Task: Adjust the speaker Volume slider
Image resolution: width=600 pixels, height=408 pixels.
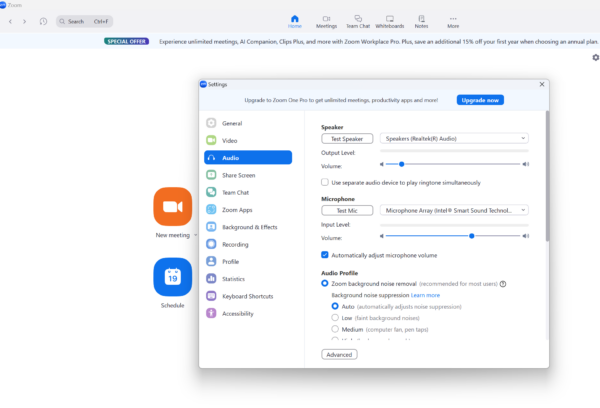Action: click(402, 163)
